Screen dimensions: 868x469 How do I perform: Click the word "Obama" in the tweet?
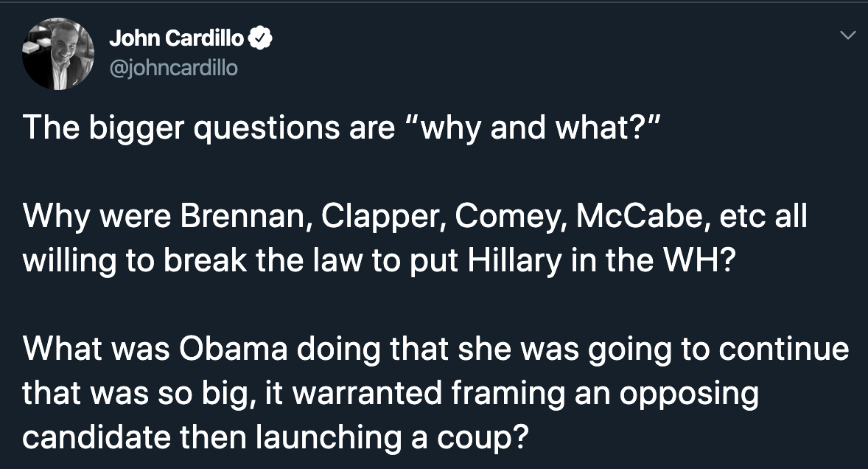(233, 349)
